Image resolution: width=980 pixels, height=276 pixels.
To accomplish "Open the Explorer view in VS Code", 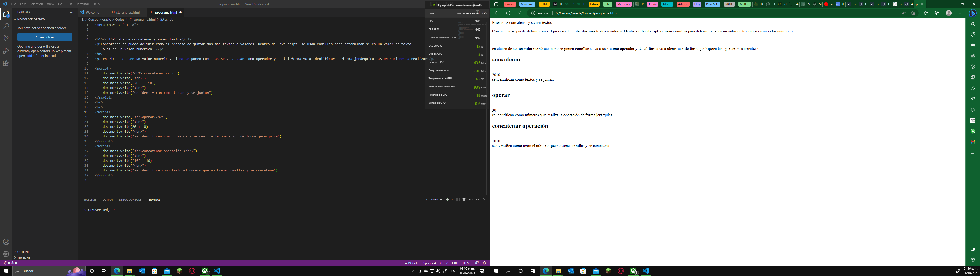I will [6, 14].
